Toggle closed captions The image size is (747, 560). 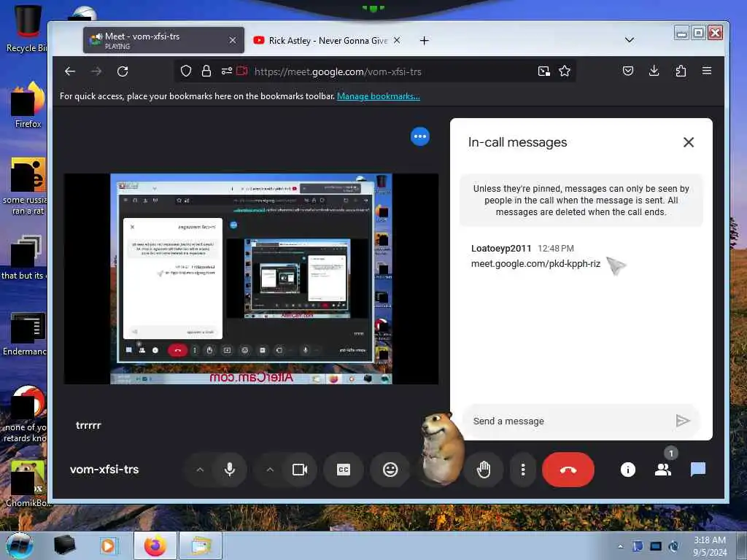click(x=344, y=470)
